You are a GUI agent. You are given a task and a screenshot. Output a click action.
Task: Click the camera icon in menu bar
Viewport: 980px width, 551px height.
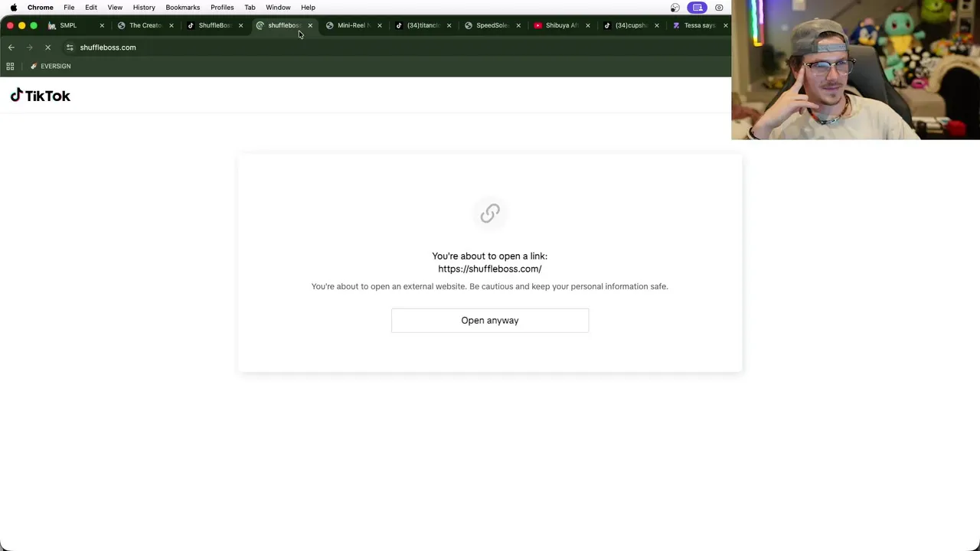[719, 8]
